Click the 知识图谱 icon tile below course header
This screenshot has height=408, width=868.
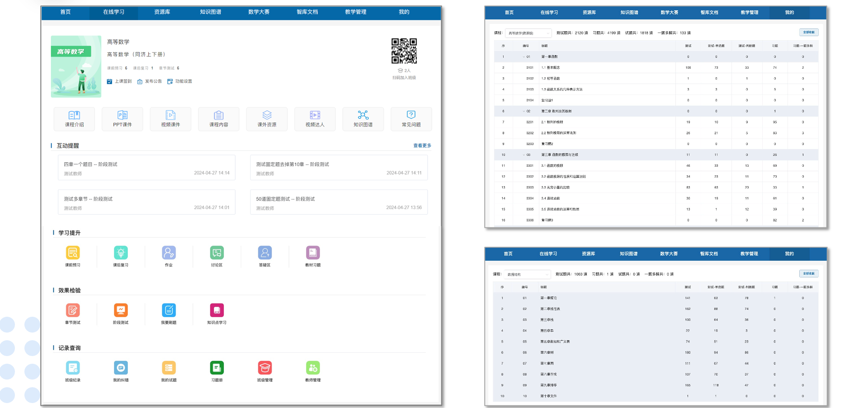[363, 118]
